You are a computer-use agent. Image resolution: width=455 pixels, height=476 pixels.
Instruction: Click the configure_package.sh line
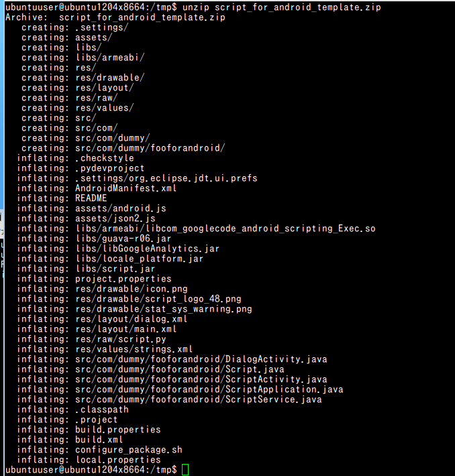99,450
